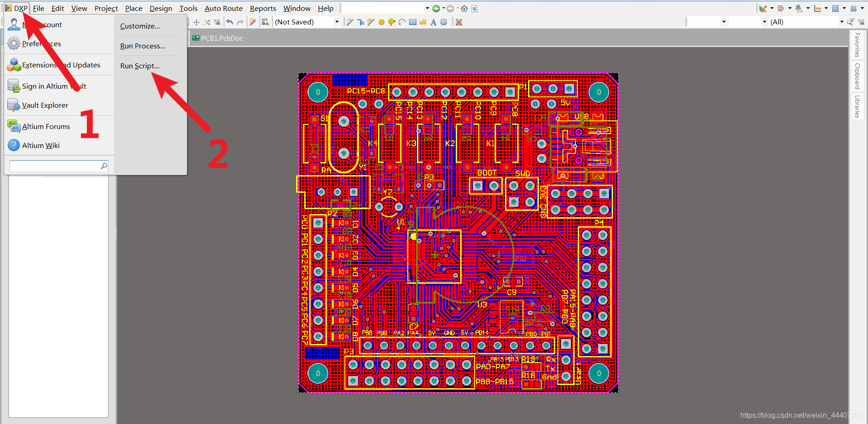Screen dimensions: 868x424
Task: Select Run Script... menu item
Action: click(x=140, y=66)
